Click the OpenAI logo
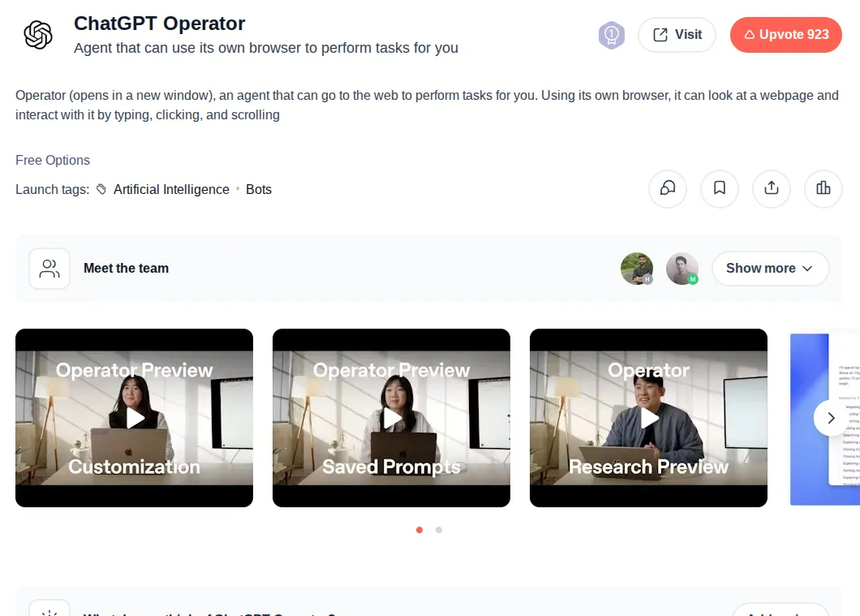This screenshot has width=860, height=616. point(38,34)
